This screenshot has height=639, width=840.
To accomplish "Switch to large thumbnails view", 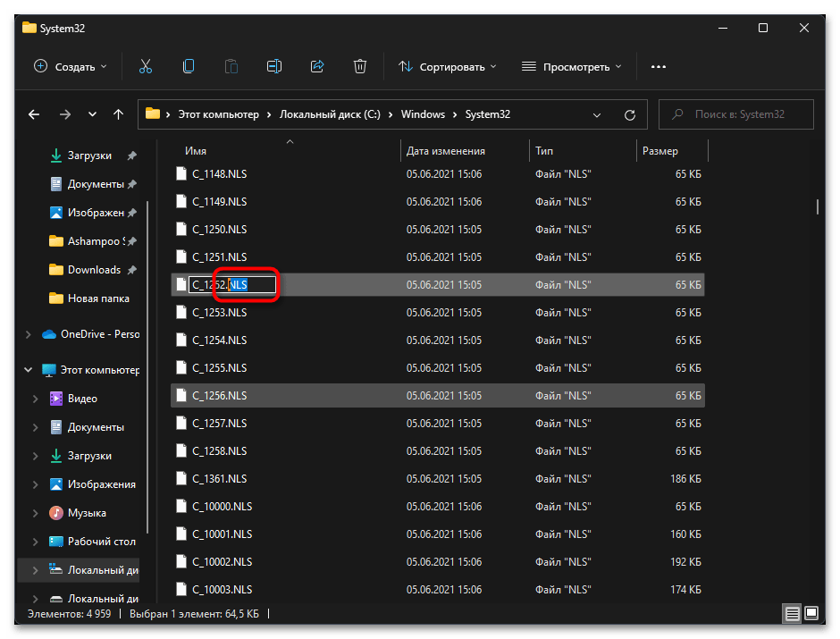I will pos(811,614).
